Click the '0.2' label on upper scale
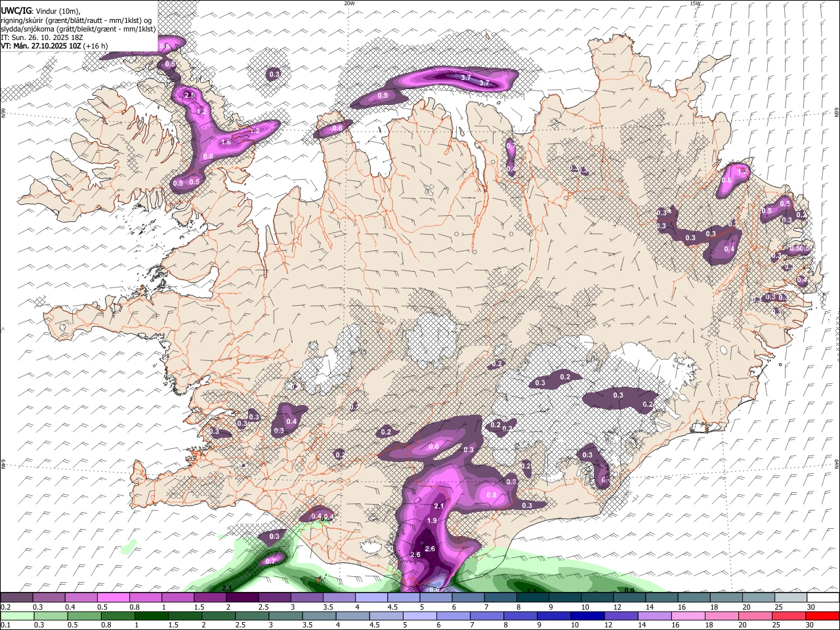 coord(6,607)
